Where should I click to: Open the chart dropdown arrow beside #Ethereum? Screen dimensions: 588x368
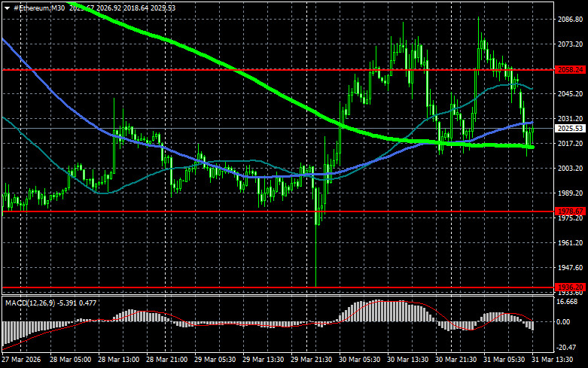click(7, 8)
